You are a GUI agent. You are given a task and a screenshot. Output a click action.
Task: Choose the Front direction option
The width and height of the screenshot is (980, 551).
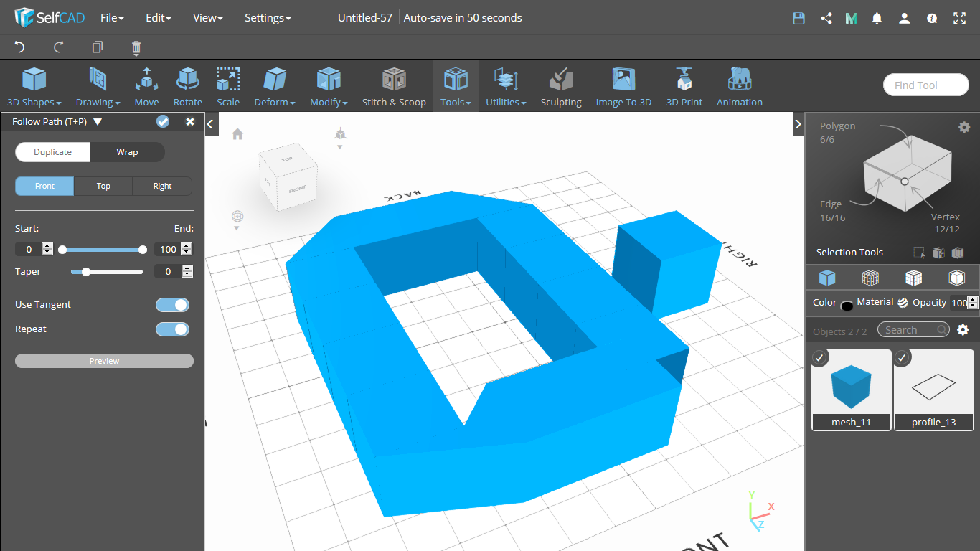[44, 186]
